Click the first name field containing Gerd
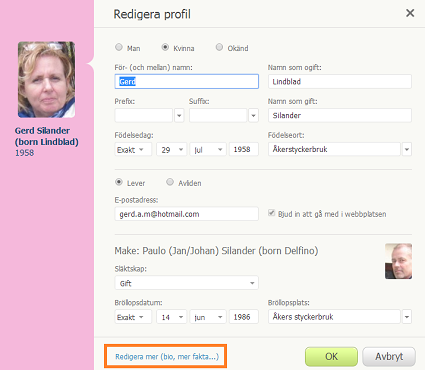The height and width of the screenshot is (370, 425). (x=187, y=81)
